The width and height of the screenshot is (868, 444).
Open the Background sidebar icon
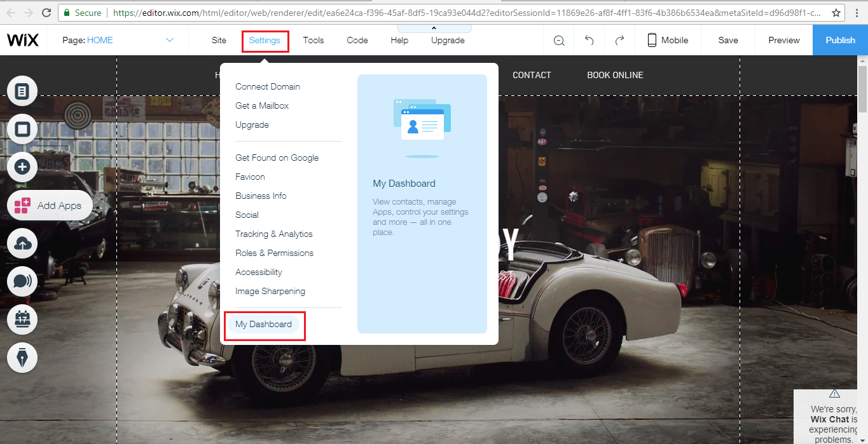[x=22, y=129]
